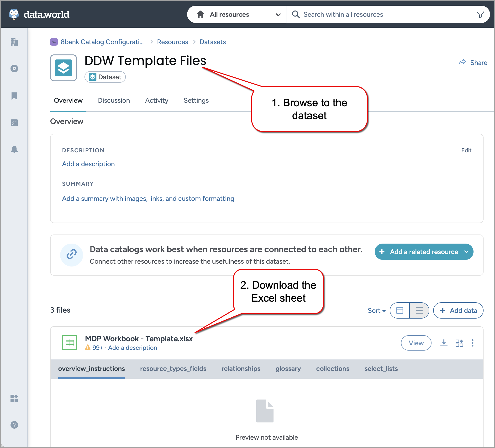
Task: Switch to compact list file view
Action: [x=419, y=310]
